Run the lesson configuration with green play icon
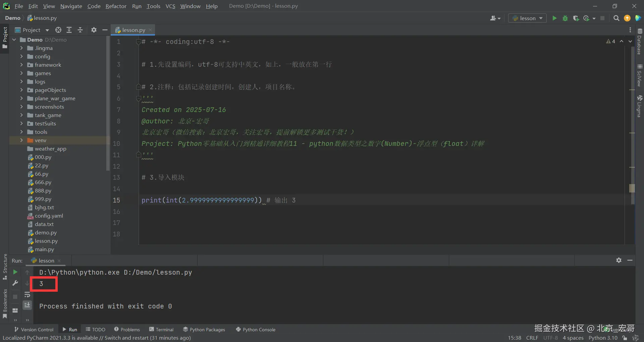Image resolution: width=644 pixels, height=342 pixels. point(554,18)
